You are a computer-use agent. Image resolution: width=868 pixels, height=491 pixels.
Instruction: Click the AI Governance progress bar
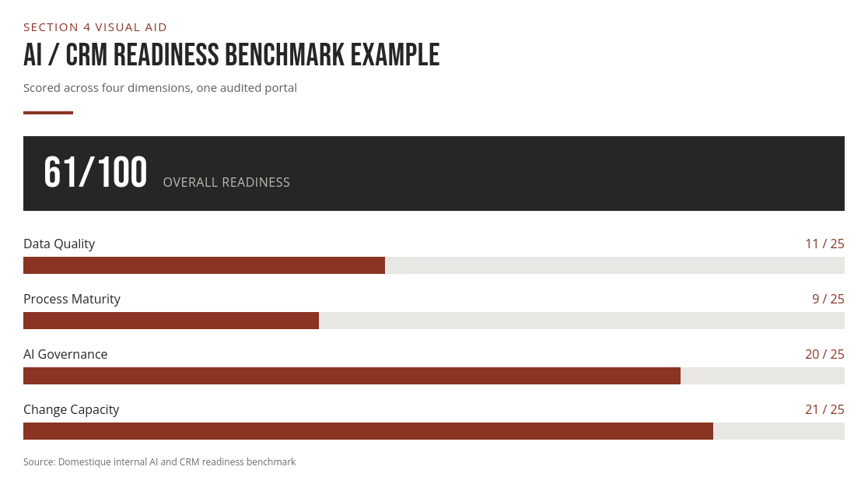[x=433, y=376]
